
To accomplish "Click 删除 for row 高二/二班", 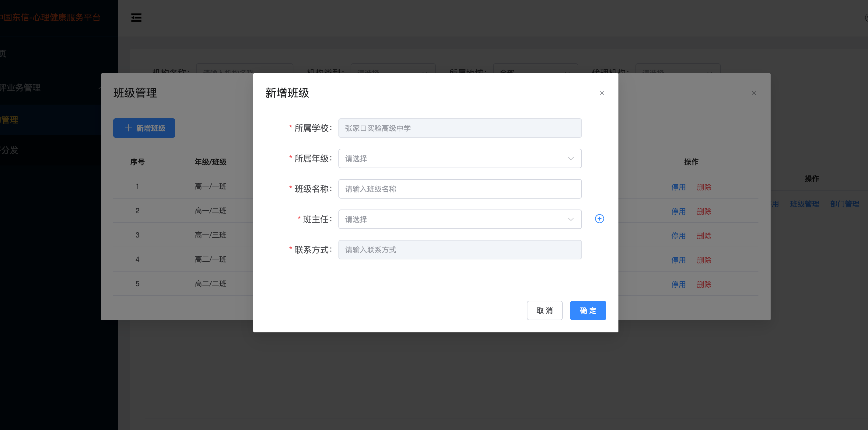I will pyautogui.click(x=704, y=285).
